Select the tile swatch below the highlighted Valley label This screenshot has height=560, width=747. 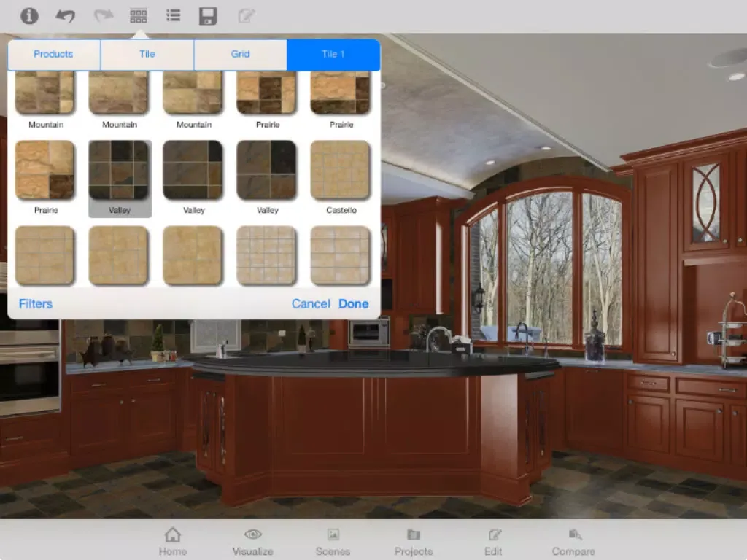click(x=119, y=256)
